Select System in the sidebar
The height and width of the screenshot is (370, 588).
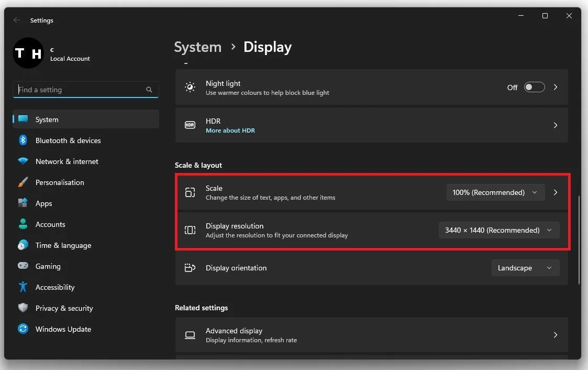tap(86, 119)
